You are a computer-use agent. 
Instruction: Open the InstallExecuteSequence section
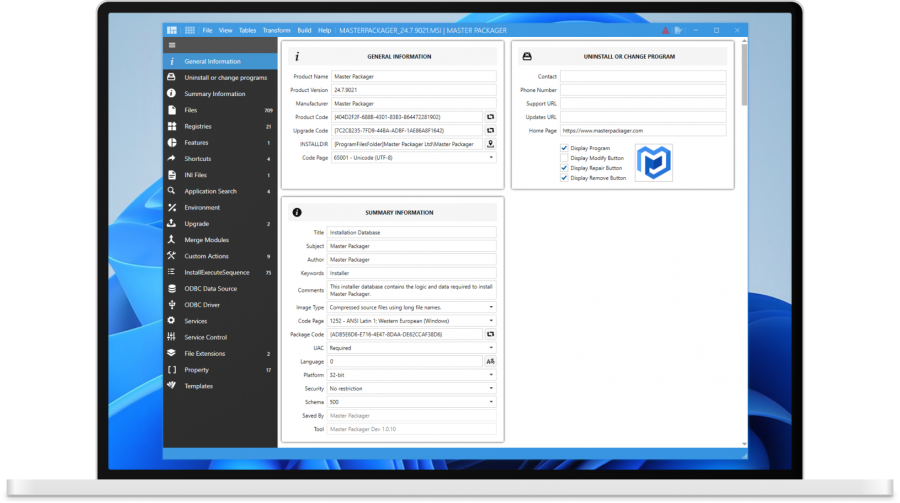click(220, 272)
